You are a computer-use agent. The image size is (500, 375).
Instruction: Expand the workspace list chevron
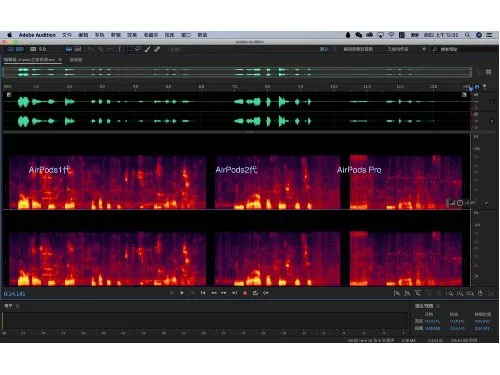pyautogui.click(x=424, y=49)
